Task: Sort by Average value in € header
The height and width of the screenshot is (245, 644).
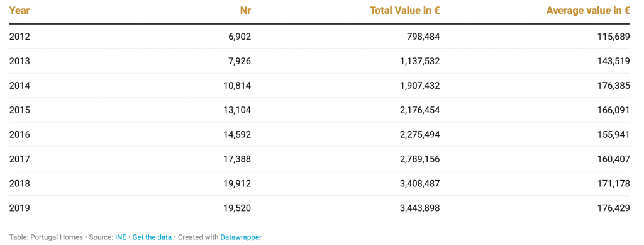Action: coord(588,11)
